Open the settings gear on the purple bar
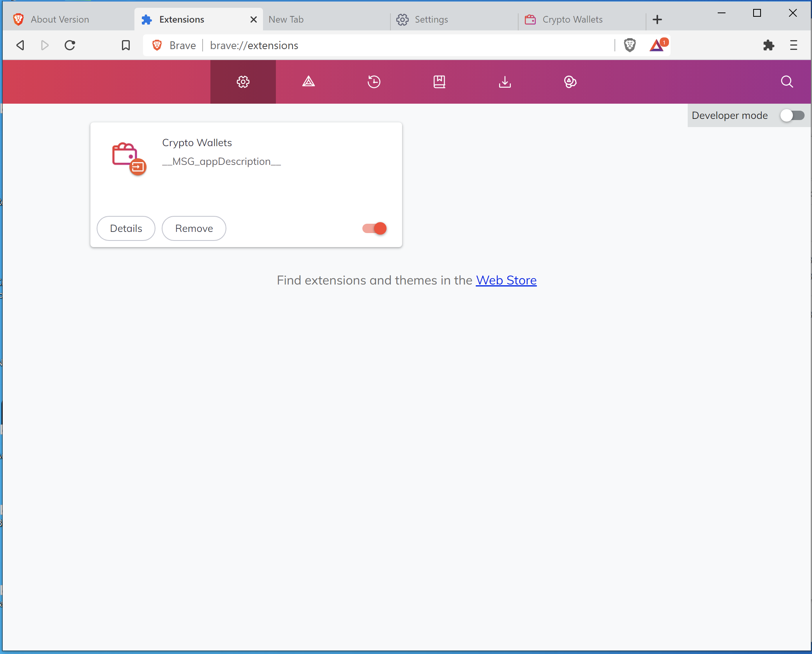This screenshot has width=812, height=654. [243, 82]
